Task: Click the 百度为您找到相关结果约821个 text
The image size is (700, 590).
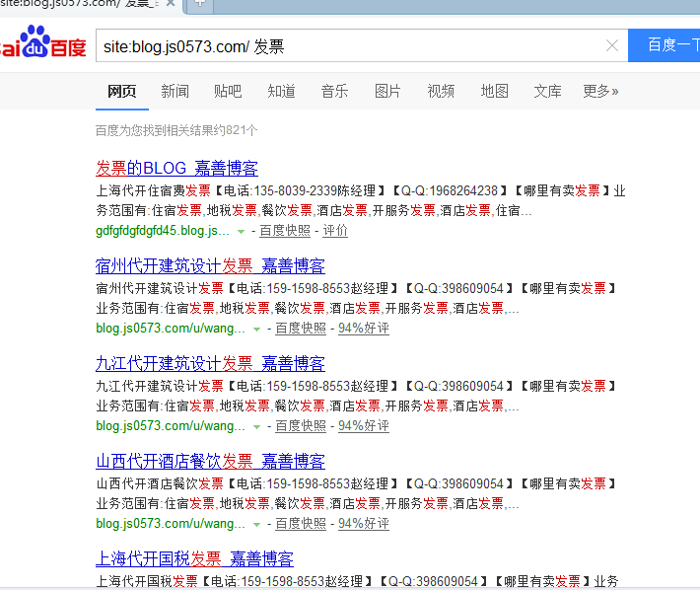Action: click(x=176, y=130)
